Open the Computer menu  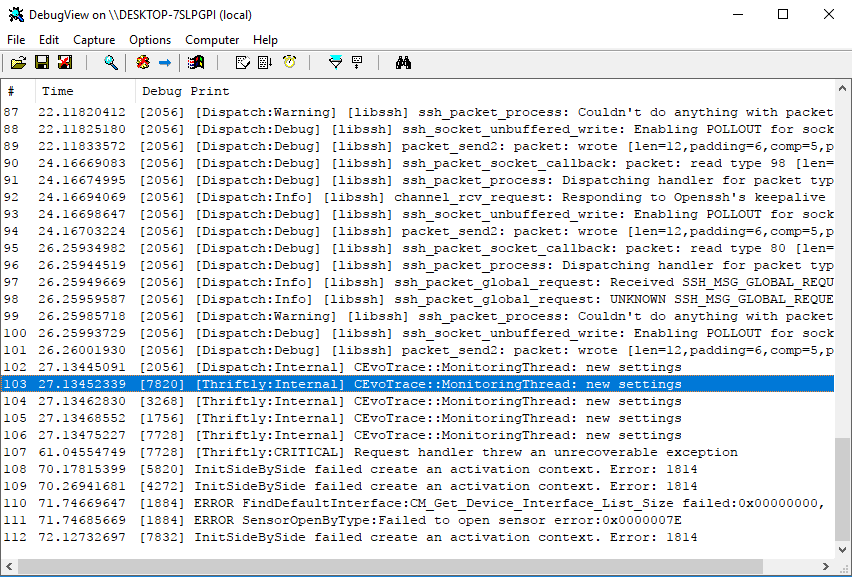[x=212, y=40]
